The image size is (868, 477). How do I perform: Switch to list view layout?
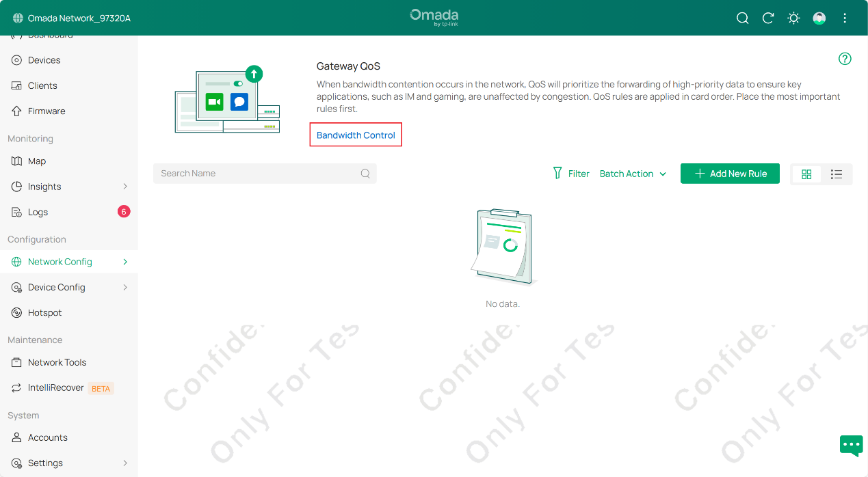(837, 174)
